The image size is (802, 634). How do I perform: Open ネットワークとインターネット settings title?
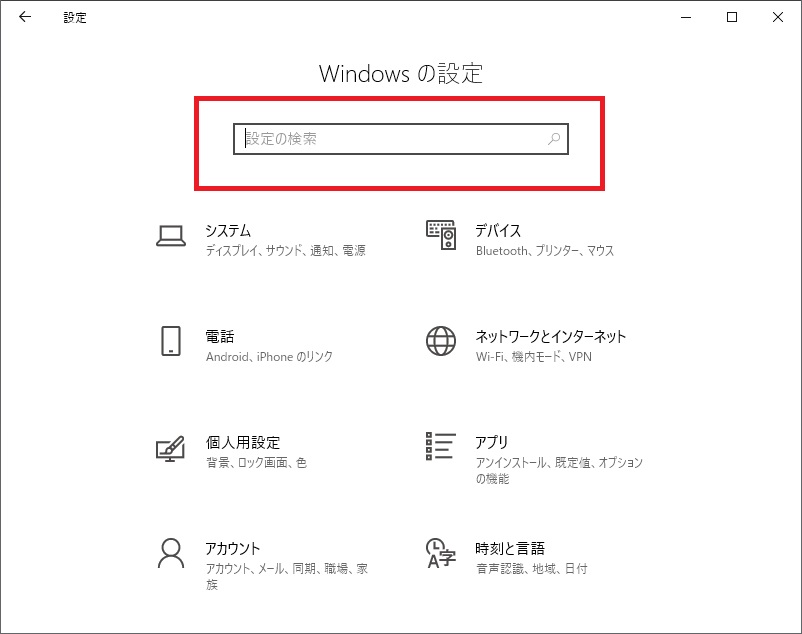pos(551,336)
